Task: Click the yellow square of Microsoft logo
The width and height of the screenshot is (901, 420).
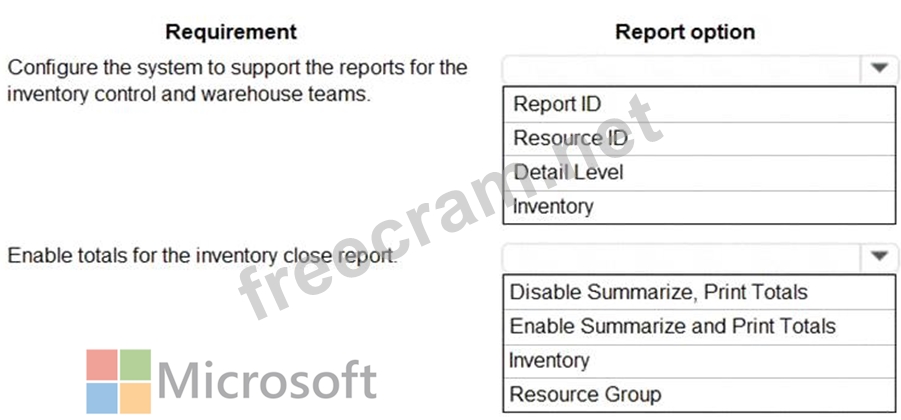Action: (135, 398)
